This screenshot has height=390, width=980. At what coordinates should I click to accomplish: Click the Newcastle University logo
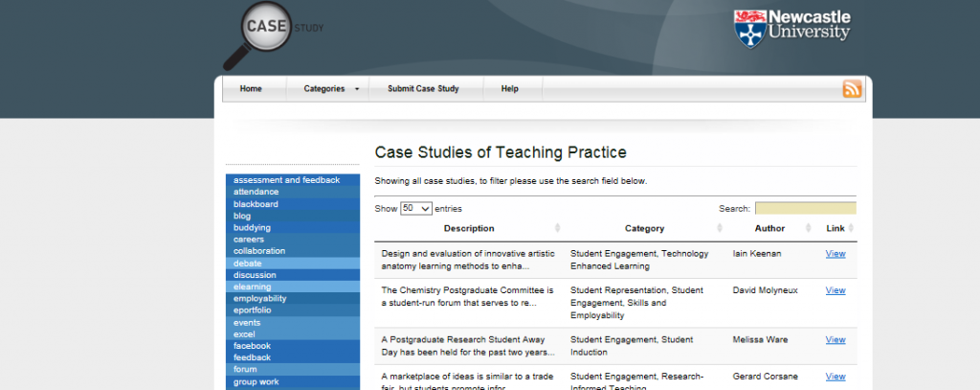coord(791,28)
